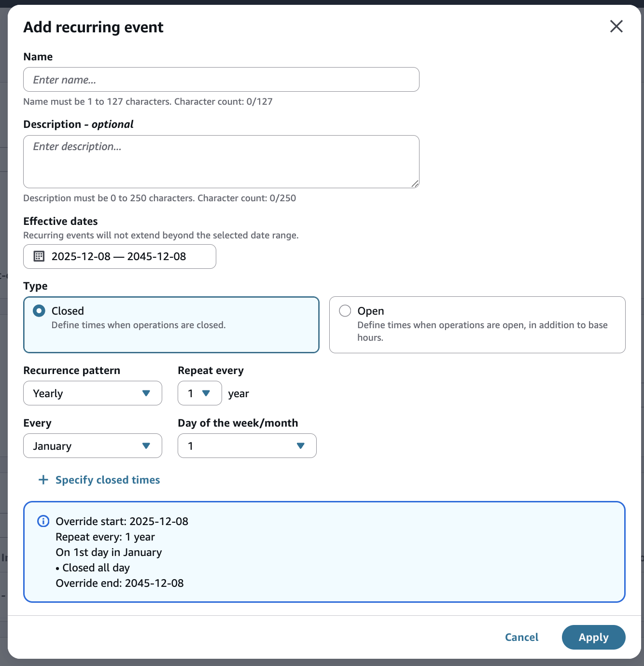Click the info icon in the summary box
This screenshot has height=666, width=644.
pyautogui.click(x=43, y=521)
